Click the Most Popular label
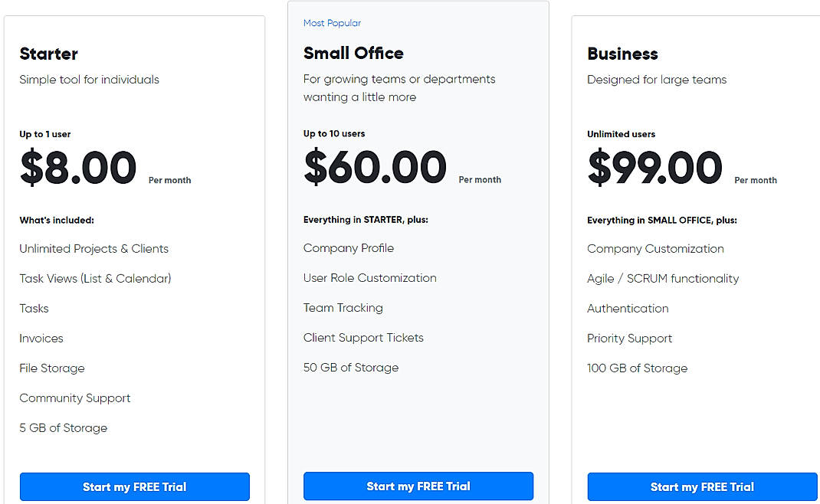This screenshot has height=504, width=820. click(x=332, y=23)
